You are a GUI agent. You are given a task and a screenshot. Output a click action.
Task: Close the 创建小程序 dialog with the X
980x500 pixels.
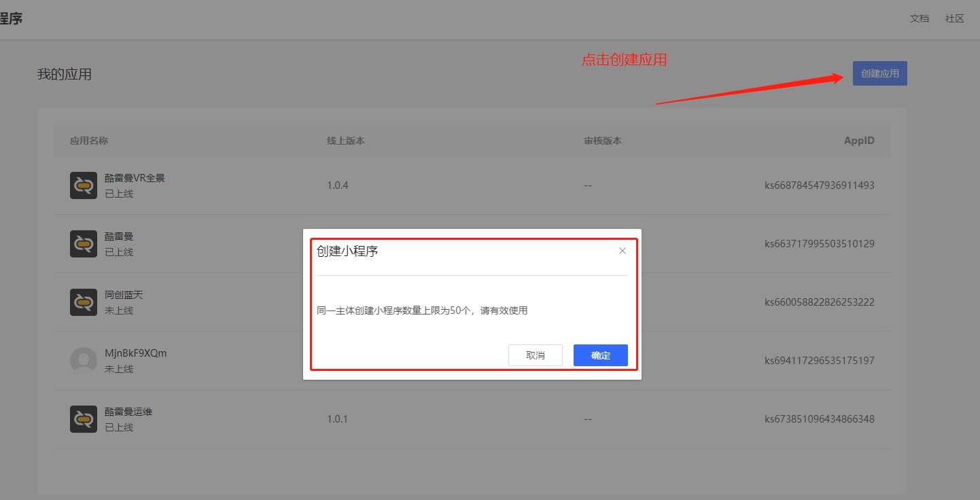point(622,251)
